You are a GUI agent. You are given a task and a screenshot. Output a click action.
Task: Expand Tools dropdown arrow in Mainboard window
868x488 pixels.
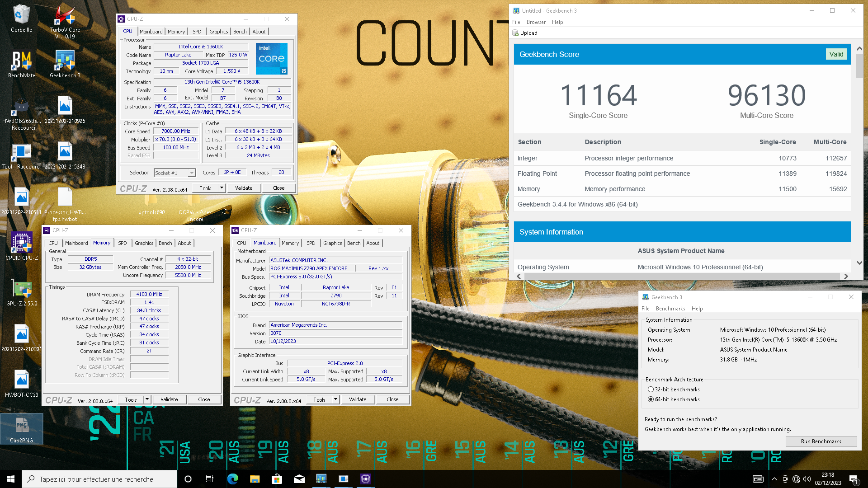click(x=335, y=399)
